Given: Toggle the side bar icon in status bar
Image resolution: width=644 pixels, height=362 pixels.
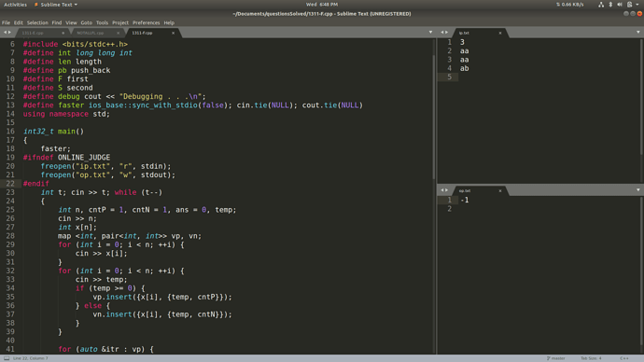Looking at the screenshot, I should [x=7, y=358].
